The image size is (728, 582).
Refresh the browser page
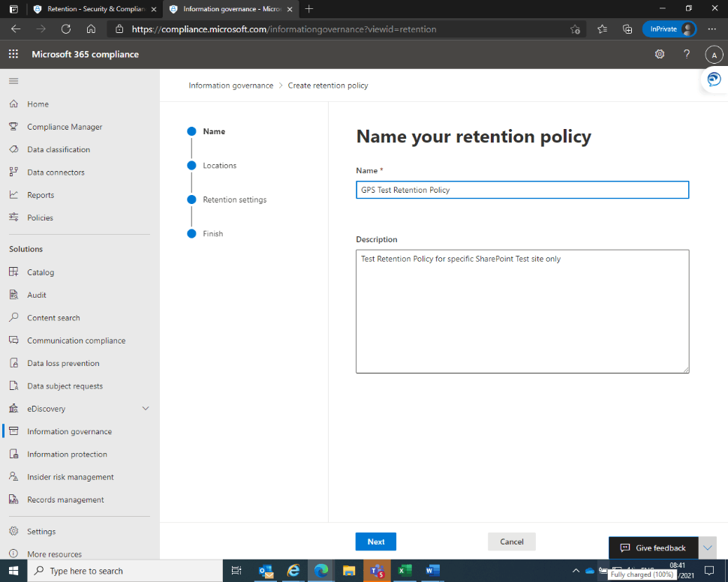pyautogui.click(x=66, y=29)
